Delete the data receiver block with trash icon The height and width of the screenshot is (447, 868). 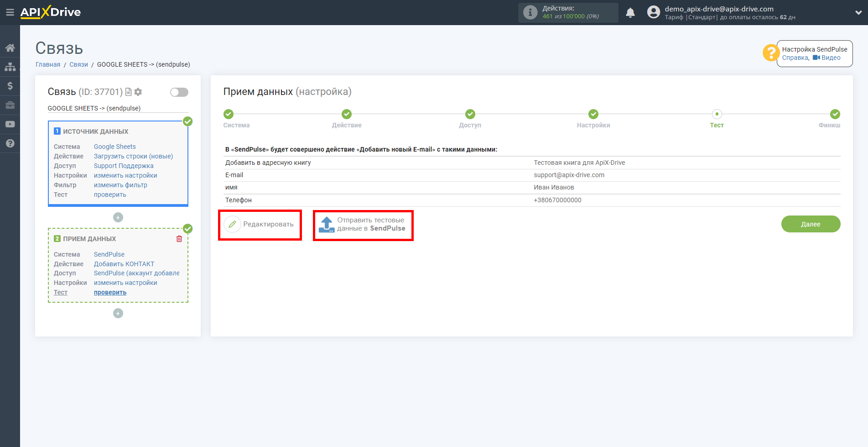[x=179, y=239]
